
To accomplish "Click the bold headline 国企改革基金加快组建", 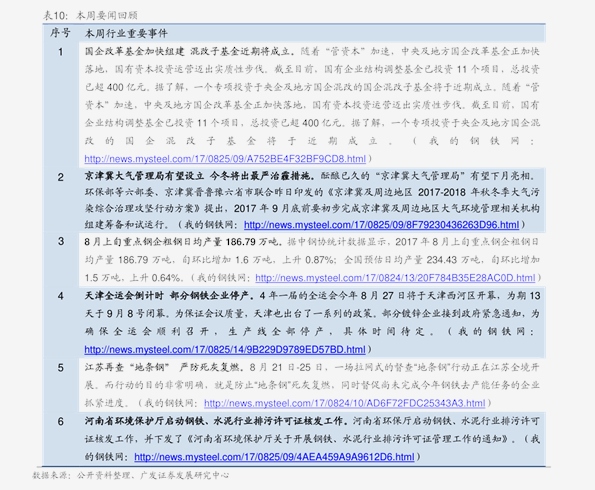I will coord(134,51).
